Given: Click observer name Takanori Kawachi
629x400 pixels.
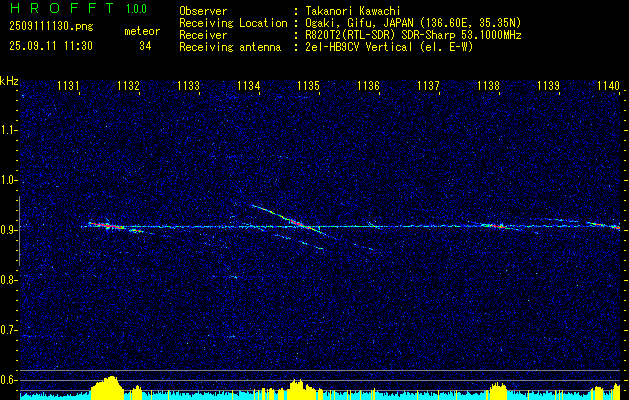Looking at the screenshot, I should click(x=351, y=11).
